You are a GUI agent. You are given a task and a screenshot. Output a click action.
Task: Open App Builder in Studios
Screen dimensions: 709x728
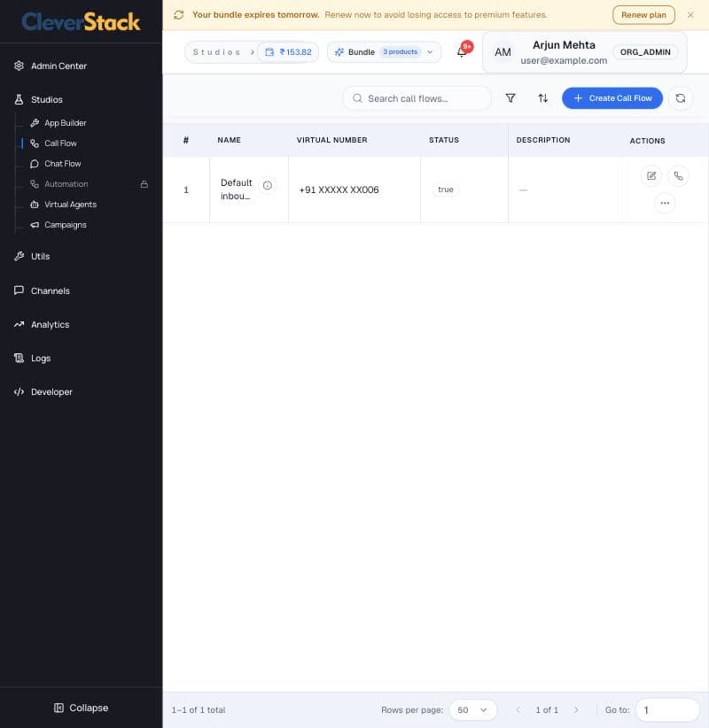click(x=65, y=123)
